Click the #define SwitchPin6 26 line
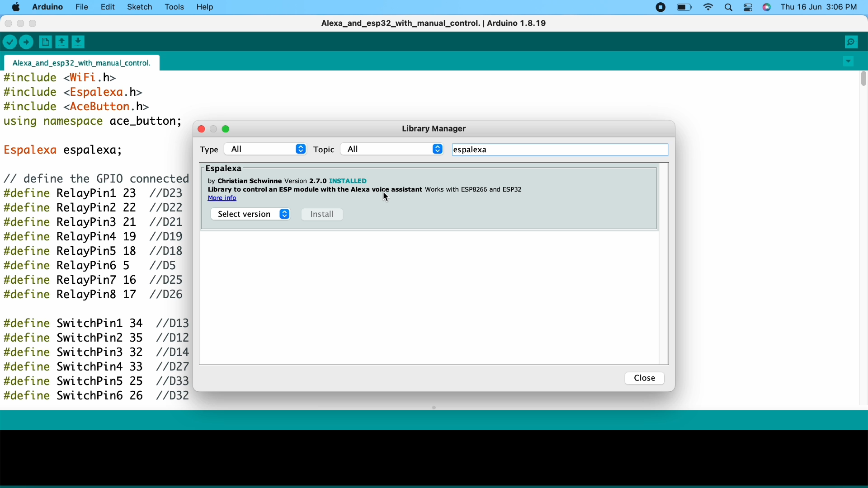This screenshot has width=868, height=488. click(x=96, y=396)
